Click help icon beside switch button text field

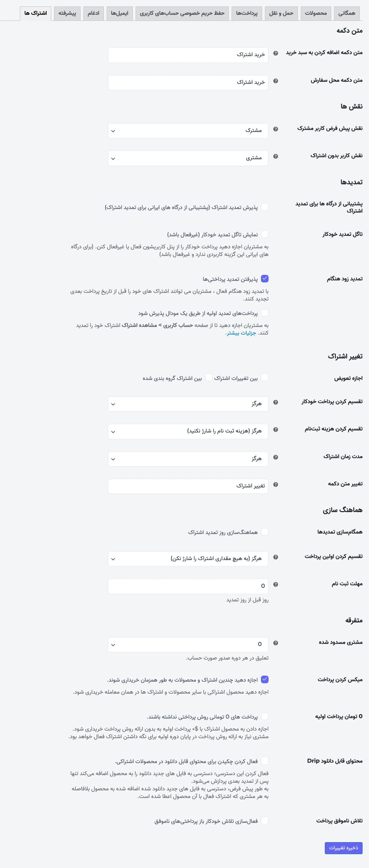tap(276, 484)
